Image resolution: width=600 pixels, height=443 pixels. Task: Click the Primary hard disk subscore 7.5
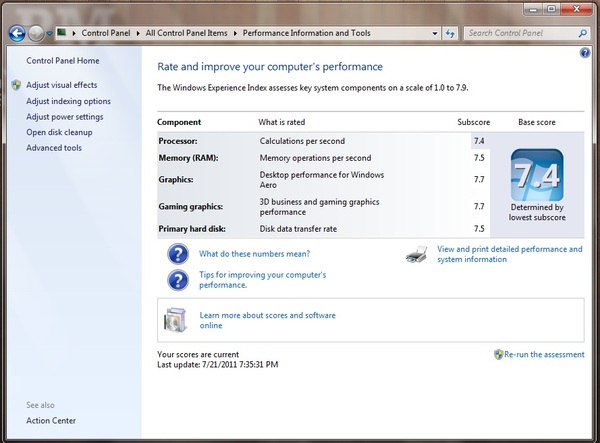pyautogui.click(x=479, y=229)
